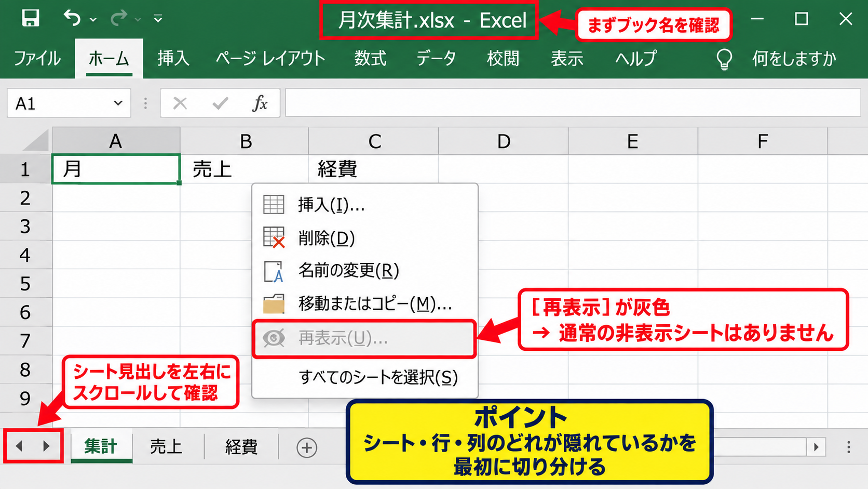Click the 何をしますか search field
The height and width of the screenshot is (489, 868).
pos(794,59)
